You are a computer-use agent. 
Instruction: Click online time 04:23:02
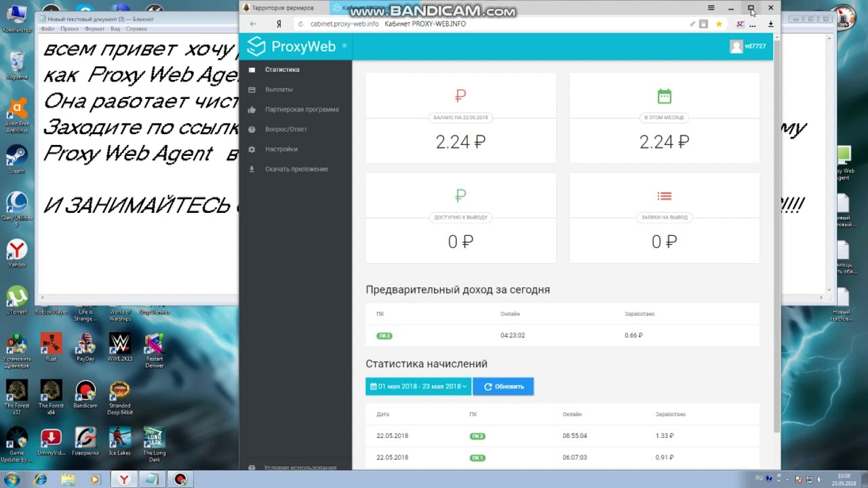(513, 335)
